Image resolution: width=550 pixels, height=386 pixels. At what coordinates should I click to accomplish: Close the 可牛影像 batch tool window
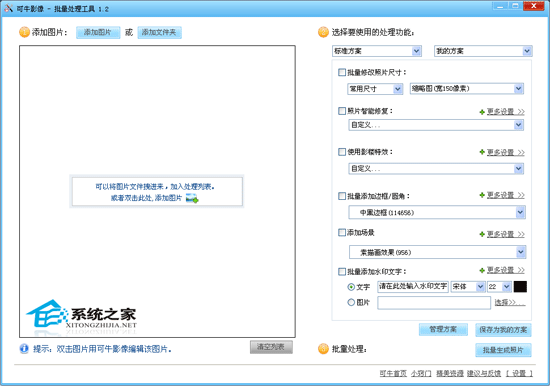tap(534, 6)
